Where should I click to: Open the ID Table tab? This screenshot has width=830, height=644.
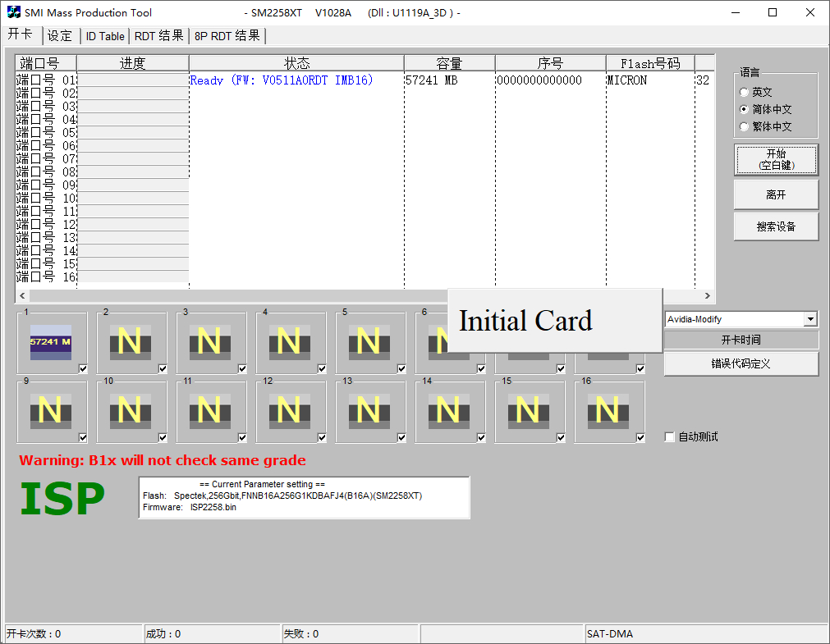105,36
